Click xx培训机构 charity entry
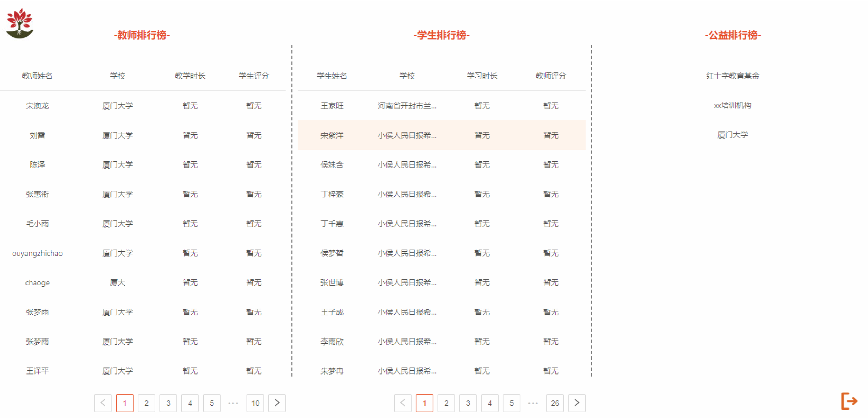Viewport: 868px width, 418px height. pyautogui.click(x=733, y=105)
